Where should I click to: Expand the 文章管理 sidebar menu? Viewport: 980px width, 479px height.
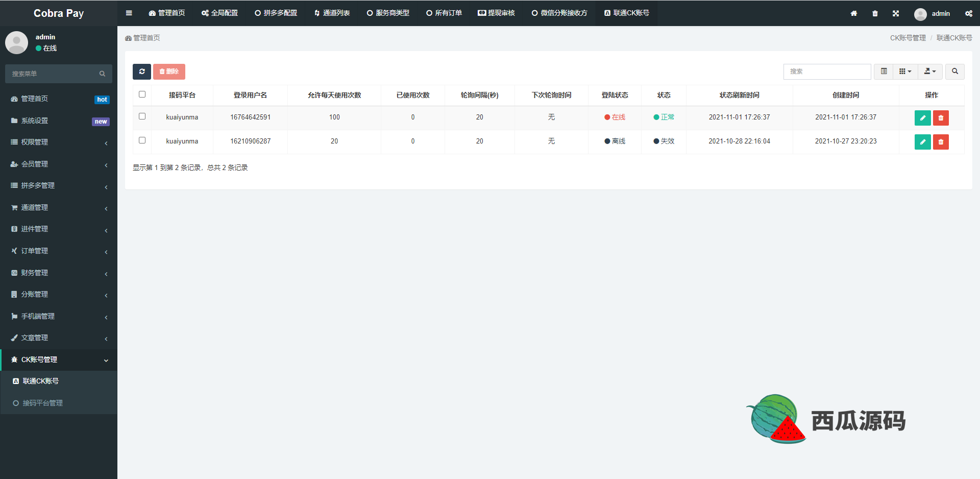click(59, 338)
